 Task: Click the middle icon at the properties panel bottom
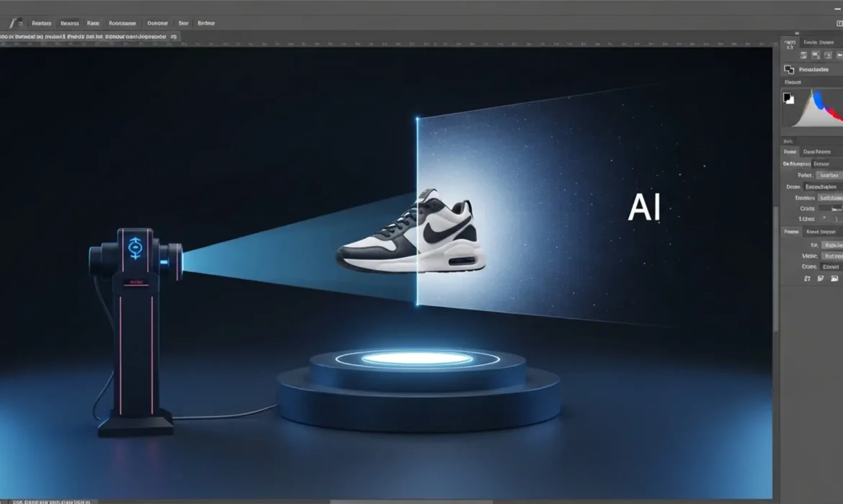[x=821, y=277]
